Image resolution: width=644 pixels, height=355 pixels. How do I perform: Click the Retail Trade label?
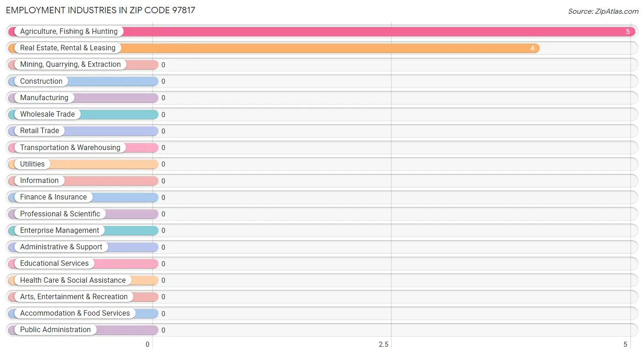tap(39, 131)
